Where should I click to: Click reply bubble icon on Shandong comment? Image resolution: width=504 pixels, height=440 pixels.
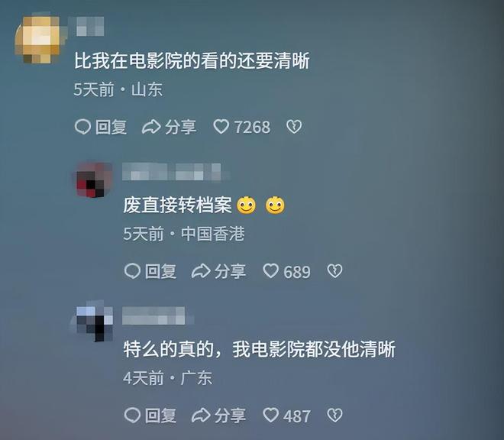coord(82,127)
